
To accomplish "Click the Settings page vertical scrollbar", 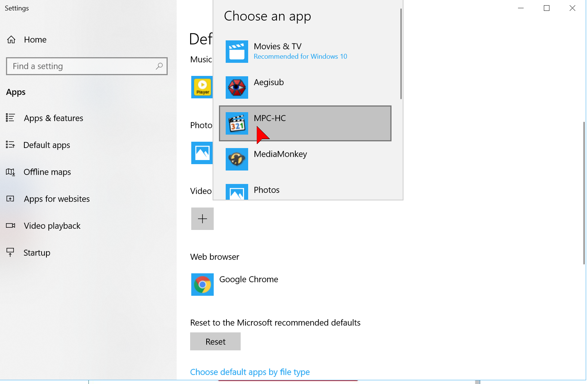I will 584,193.
